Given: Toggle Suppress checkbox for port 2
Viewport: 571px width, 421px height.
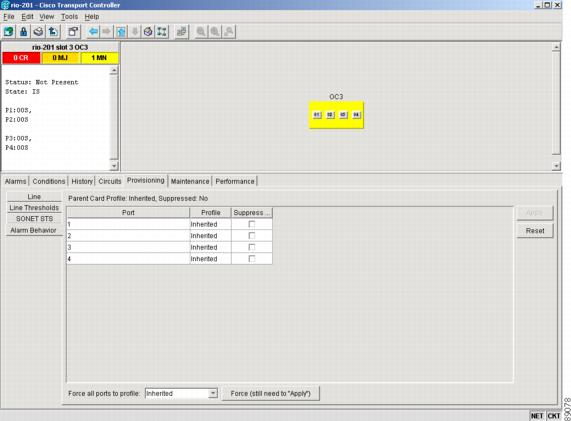Looking at the screenshot, I should point(252,236).
